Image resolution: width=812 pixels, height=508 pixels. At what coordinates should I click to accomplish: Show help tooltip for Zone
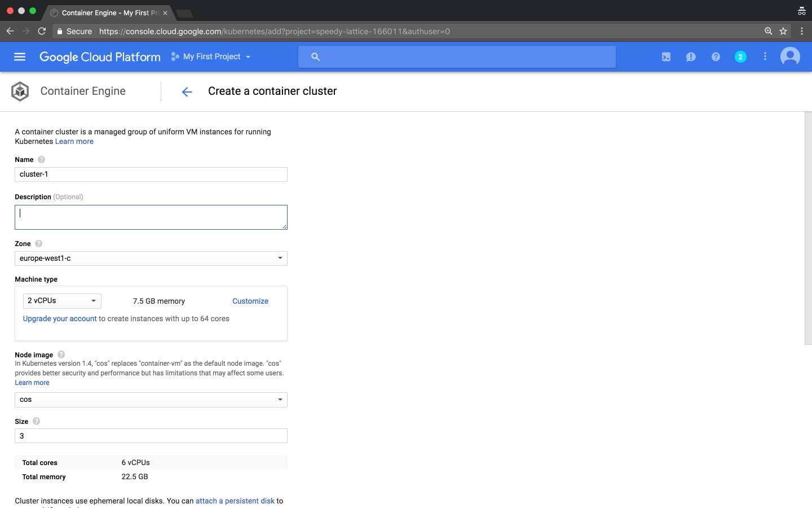(38, 244)
